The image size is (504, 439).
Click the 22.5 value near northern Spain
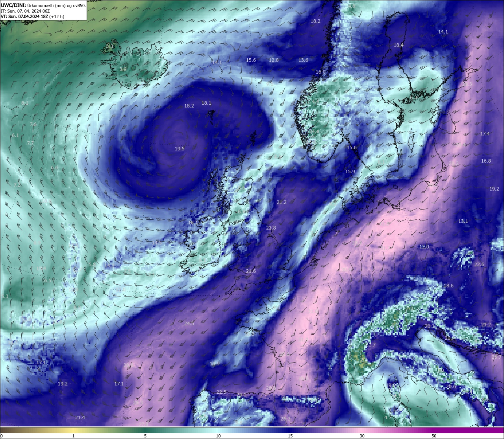[x=221, y=392]
